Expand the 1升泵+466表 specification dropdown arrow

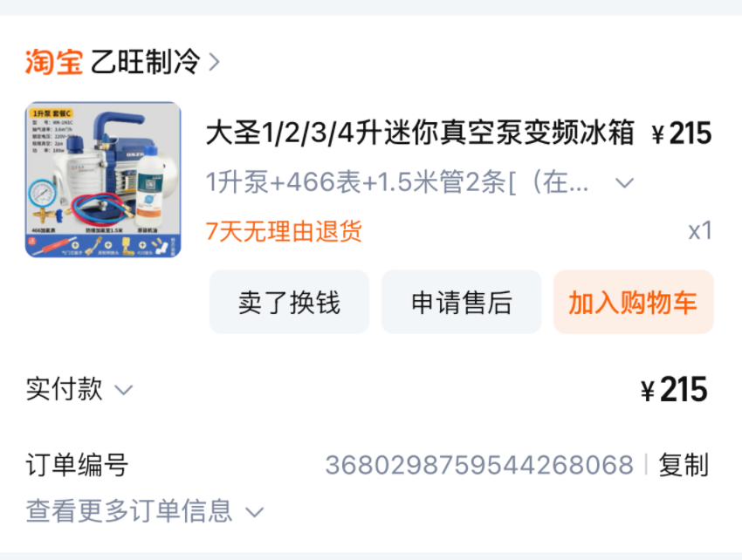point(624,182)
